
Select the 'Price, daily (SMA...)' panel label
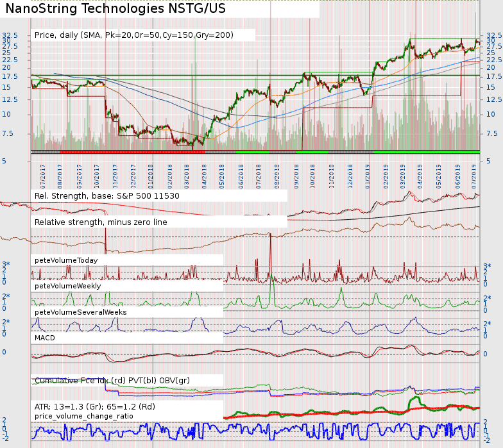133,35
